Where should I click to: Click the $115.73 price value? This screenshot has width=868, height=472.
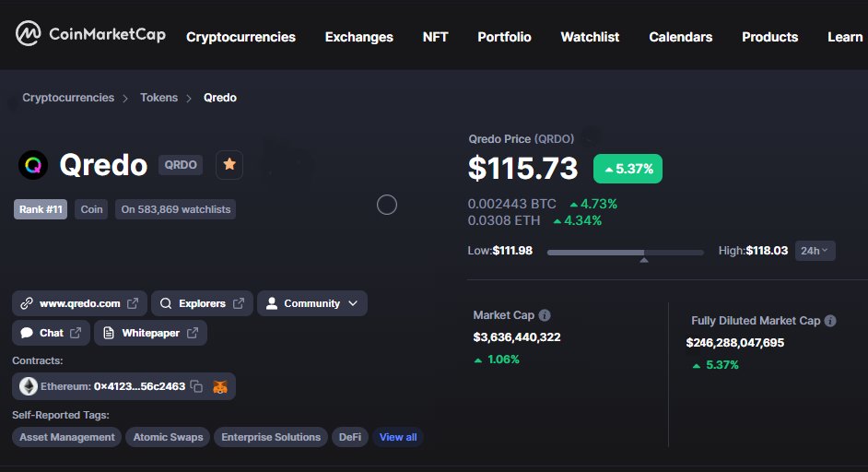522,169
